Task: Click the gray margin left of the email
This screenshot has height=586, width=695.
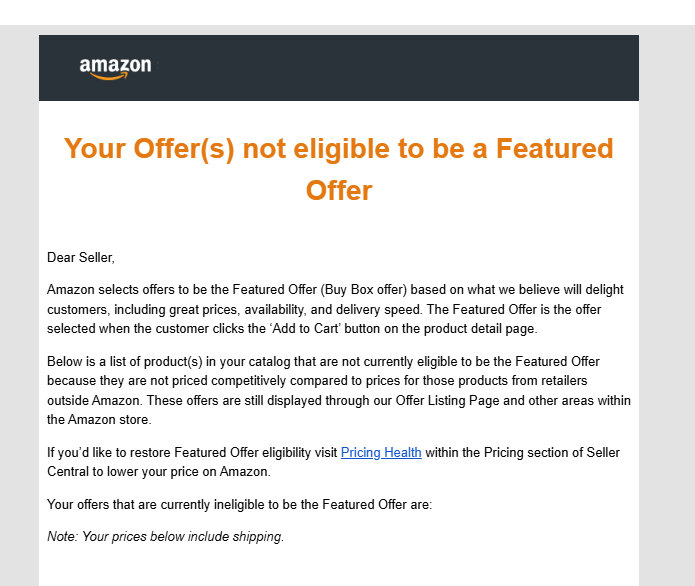Action: tap(19, 300)
